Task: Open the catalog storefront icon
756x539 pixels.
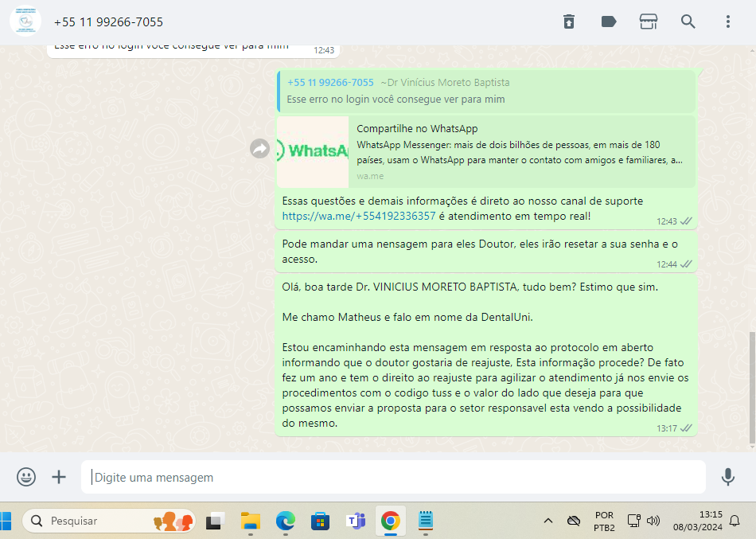Action: pos(648,21)
